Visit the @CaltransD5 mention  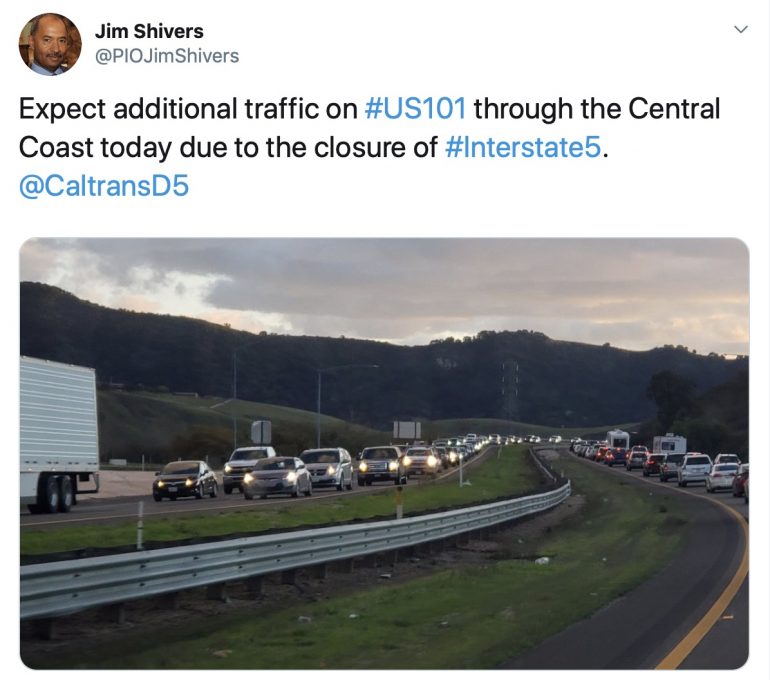tap(104, 186)
